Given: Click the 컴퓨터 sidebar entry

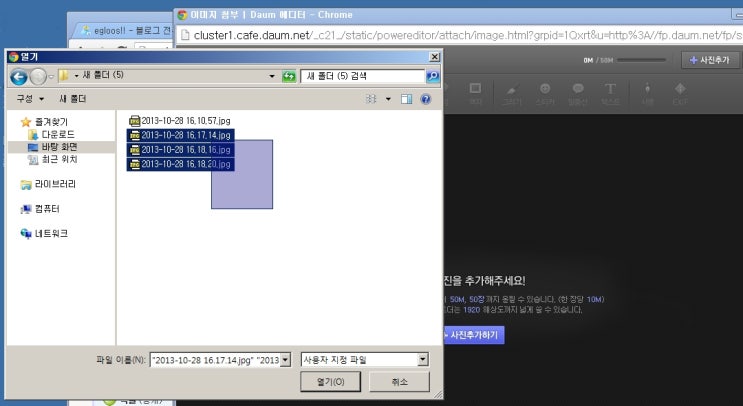Looking at the screenshot, I should click(47, 208).
